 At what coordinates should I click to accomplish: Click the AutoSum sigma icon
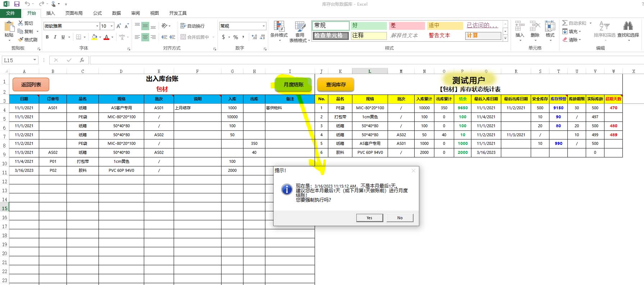click(565, 23)
